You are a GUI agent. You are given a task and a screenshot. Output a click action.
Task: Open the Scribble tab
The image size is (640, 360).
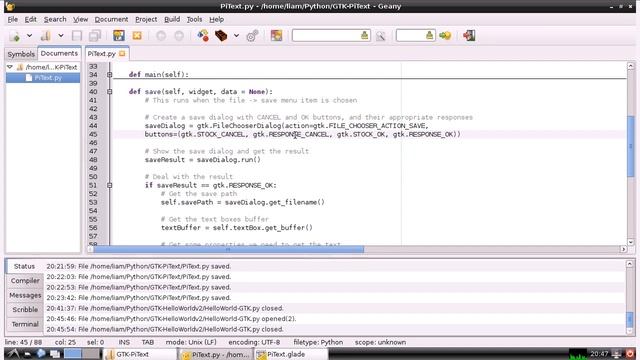[x=25, y=310]
